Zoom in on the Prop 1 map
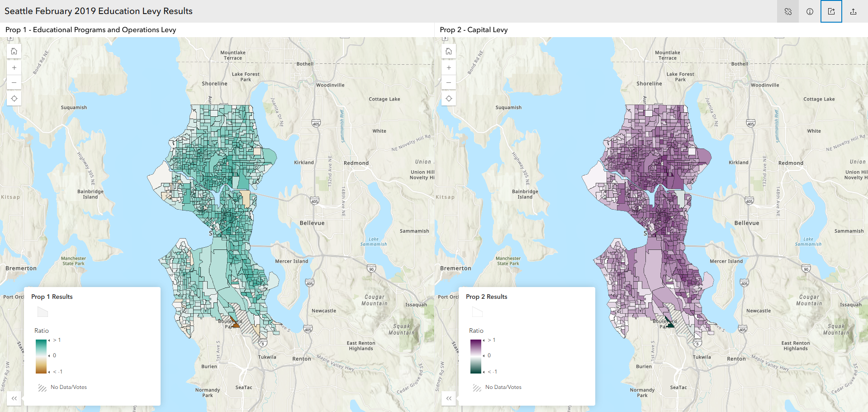 [14, 68]
